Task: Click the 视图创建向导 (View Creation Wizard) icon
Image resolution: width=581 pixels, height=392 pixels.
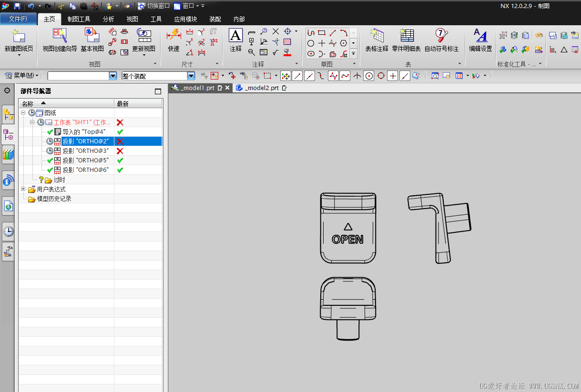Action: pos(60,36)
